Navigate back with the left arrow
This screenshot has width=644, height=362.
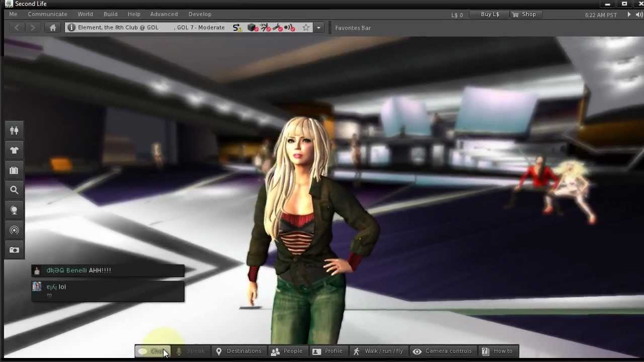17,28
